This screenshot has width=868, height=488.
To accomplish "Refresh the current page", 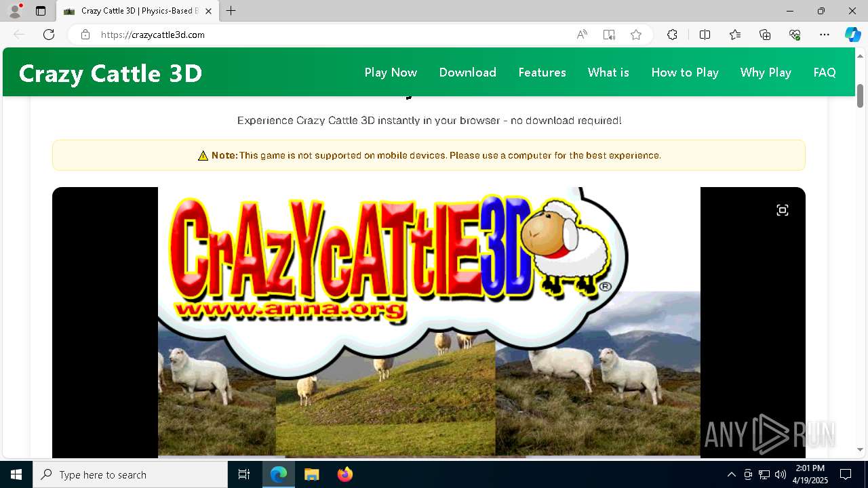I will coord(49,35).
